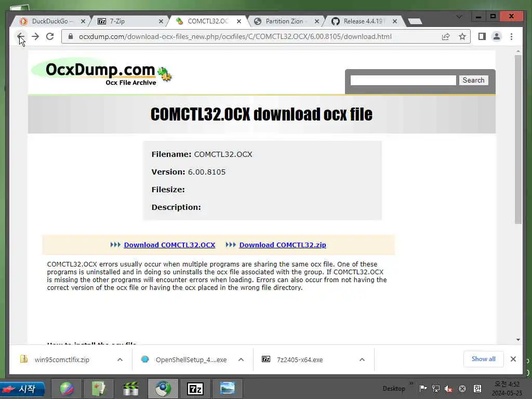This screenshot has height=399, width=532.
Task: Click the active Chromium taskbar icon
Action: [x=163, y=389]
